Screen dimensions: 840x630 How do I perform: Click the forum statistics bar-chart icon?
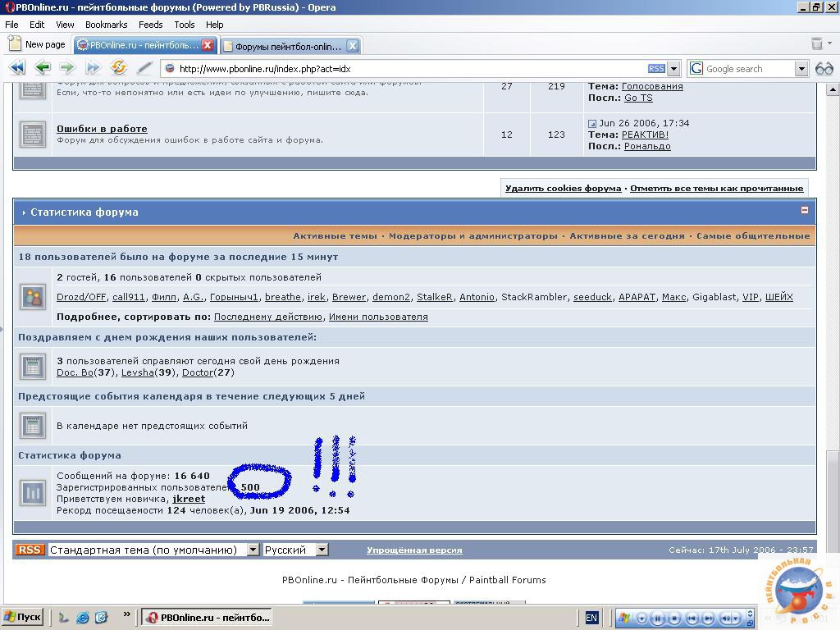click(x=33, y=492)
